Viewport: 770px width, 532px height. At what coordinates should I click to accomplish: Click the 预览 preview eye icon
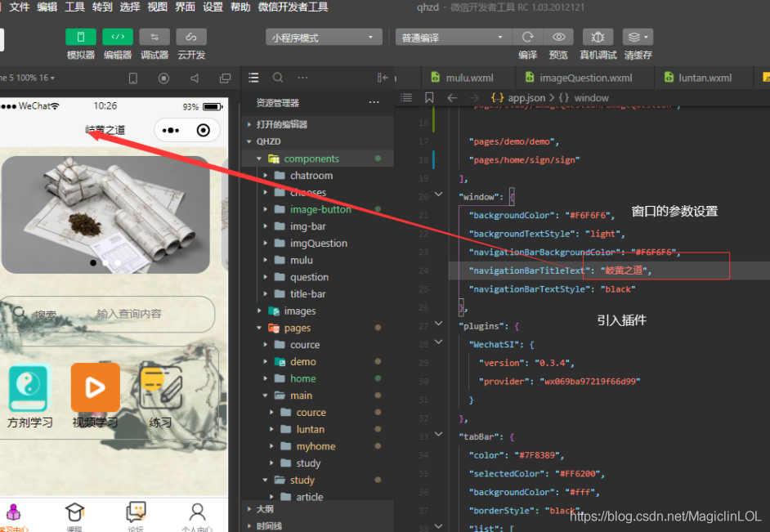pyautogui.click(x=558, y=37)
